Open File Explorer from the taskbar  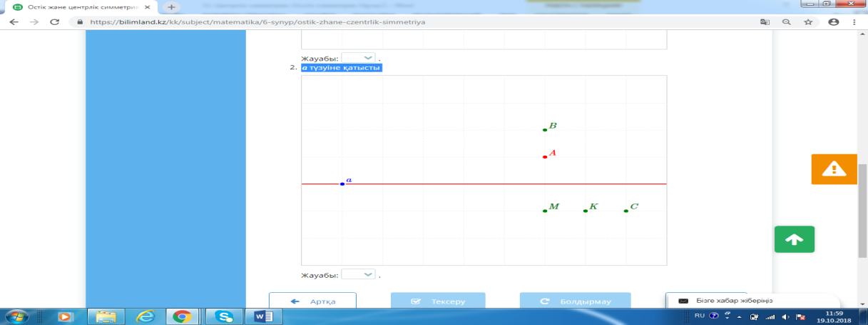click(x=106, y=316)
